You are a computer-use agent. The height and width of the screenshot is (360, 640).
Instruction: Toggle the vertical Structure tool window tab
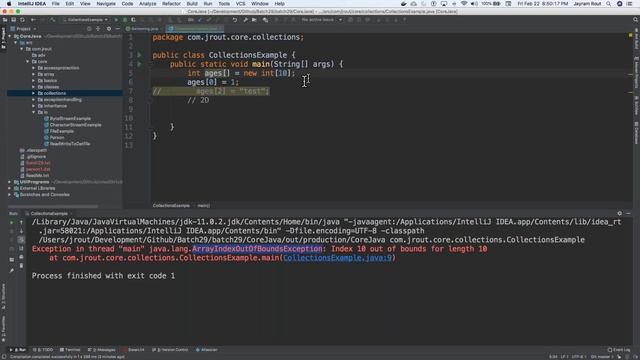(x=3, y=296)
